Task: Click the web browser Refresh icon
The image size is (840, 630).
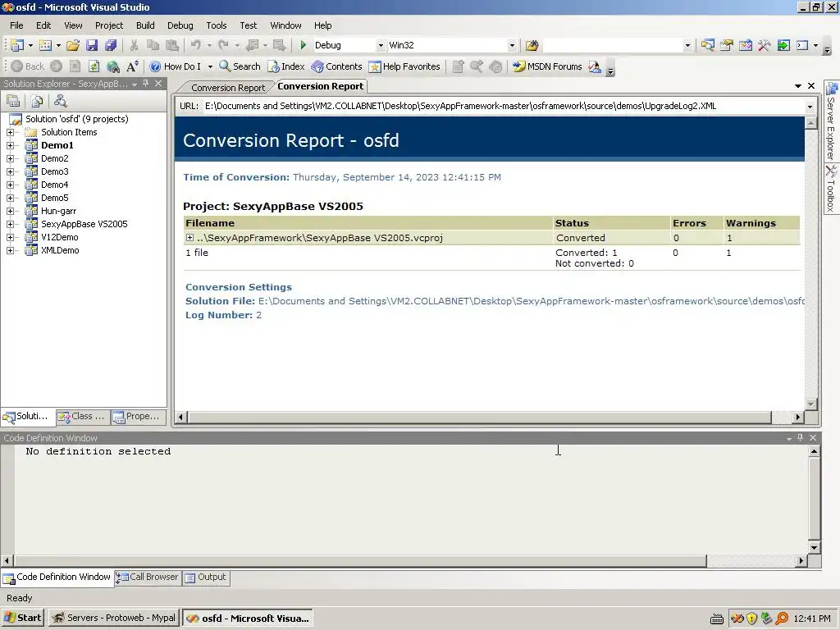Action: coord(94,66)
